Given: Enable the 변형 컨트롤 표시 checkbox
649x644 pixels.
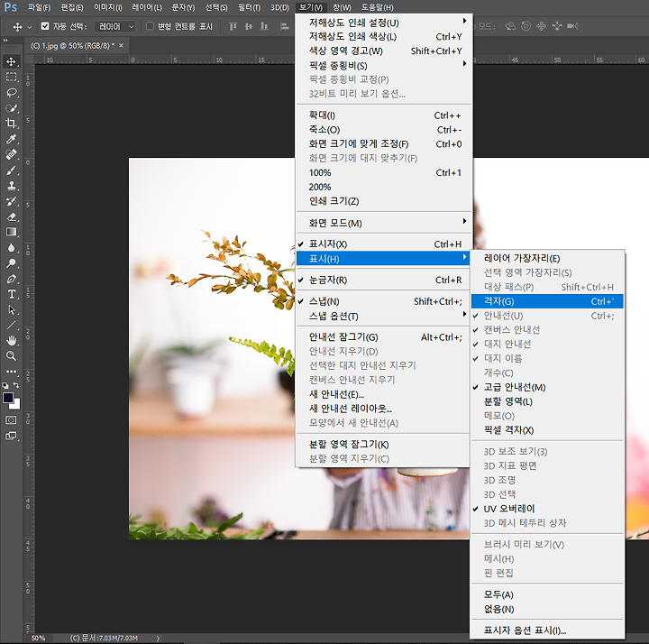Looking at the screenshot, I should tap(151, 26).
